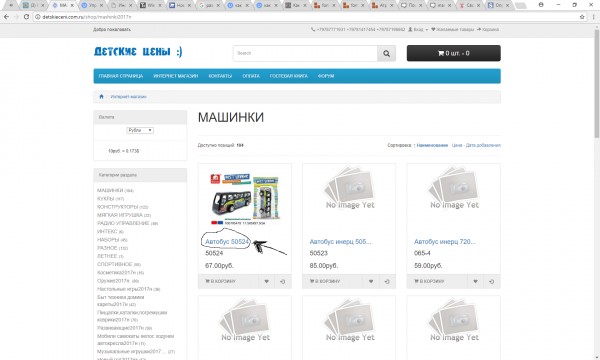This screenshot has height=360, width=600.
Task: Click inside the Search input field
Action: pyautogui.click(x=305, y=54)
